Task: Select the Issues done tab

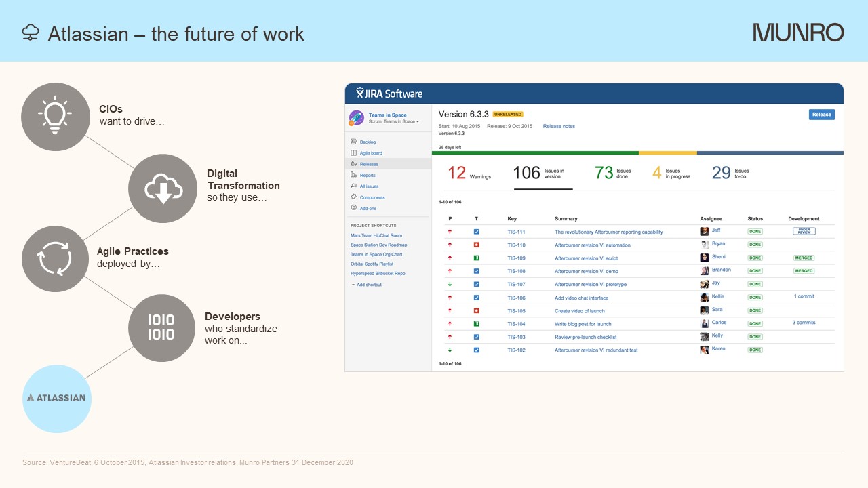Action: pos(613,173)
